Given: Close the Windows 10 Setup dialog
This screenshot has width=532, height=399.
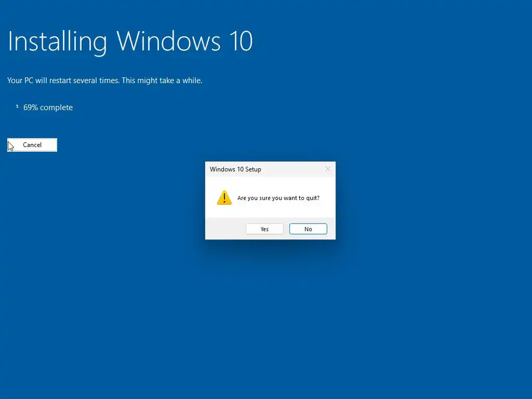Looking at the screenshot, I should [x=327, y=169].
